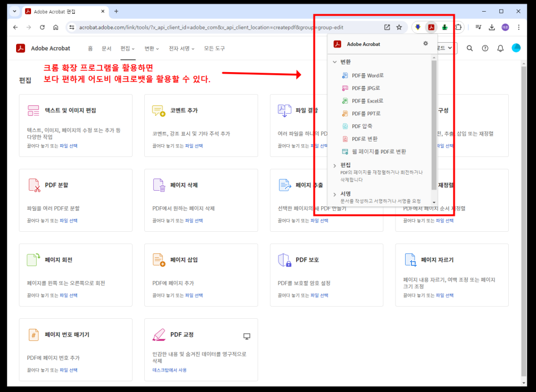Collapse the 변환 section in extension popup

point(335,62)
